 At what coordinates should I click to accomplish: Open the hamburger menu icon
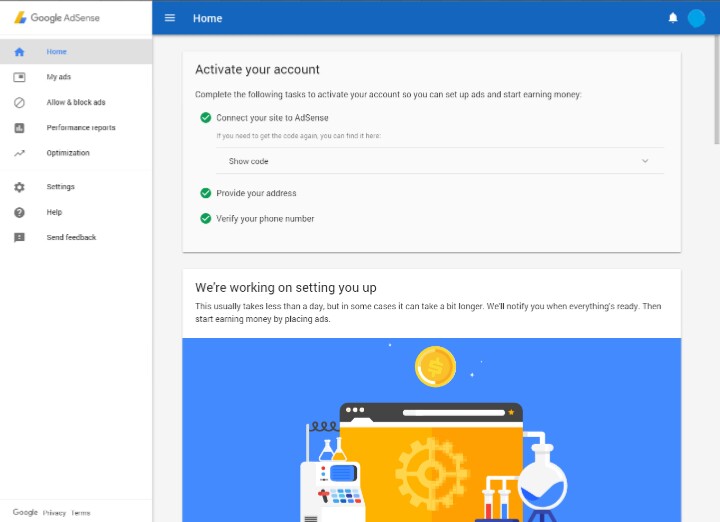(170, 18)
